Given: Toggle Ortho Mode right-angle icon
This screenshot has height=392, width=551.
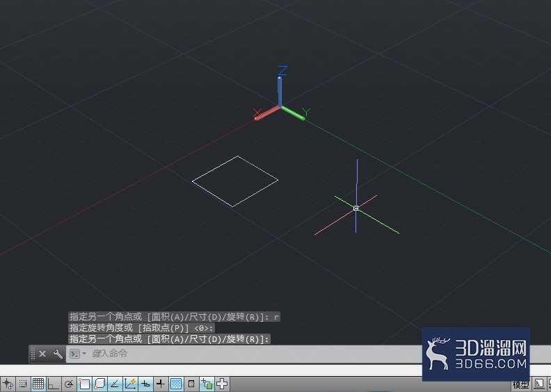Looking at the screenshot, I should (x=54, y=384).
